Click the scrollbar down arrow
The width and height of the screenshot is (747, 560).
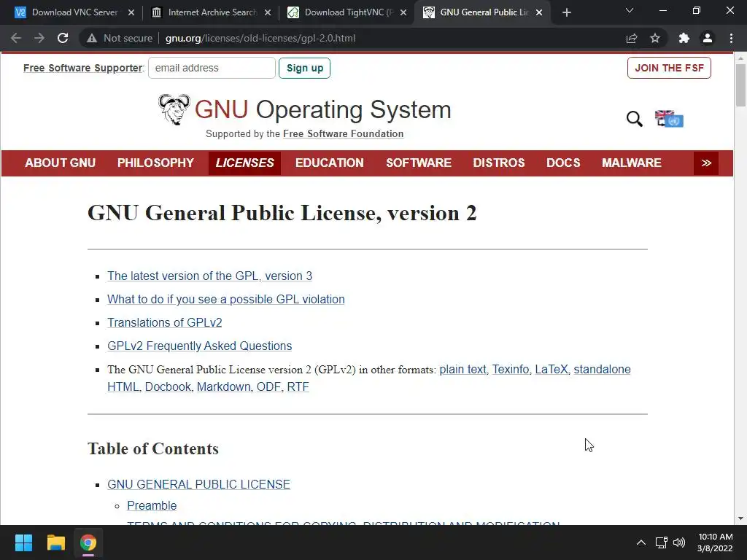point(740,518)
